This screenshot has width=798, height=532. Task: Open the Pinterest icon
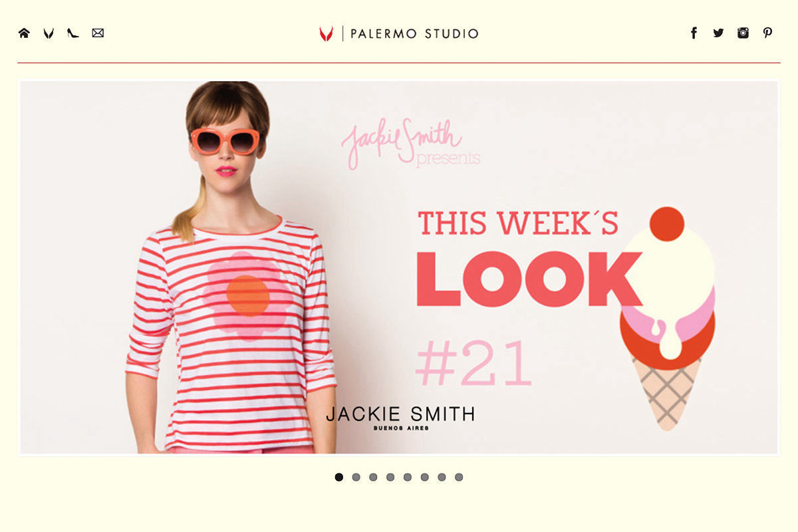click(767, 33)
